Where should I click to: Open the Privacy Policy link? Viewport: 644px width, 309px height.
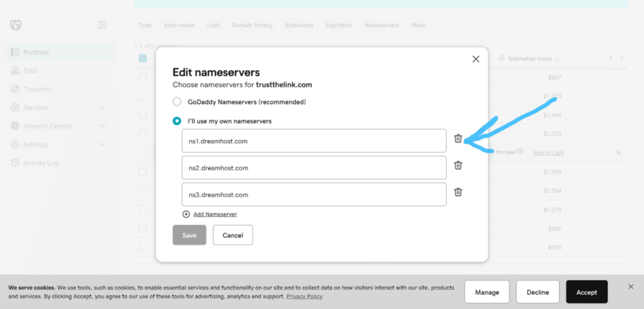click(304, 296)
